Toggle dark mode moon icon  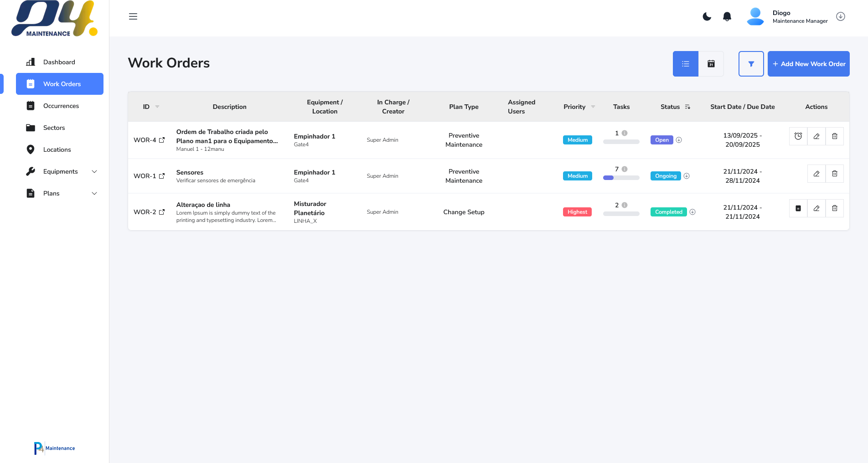707,16
